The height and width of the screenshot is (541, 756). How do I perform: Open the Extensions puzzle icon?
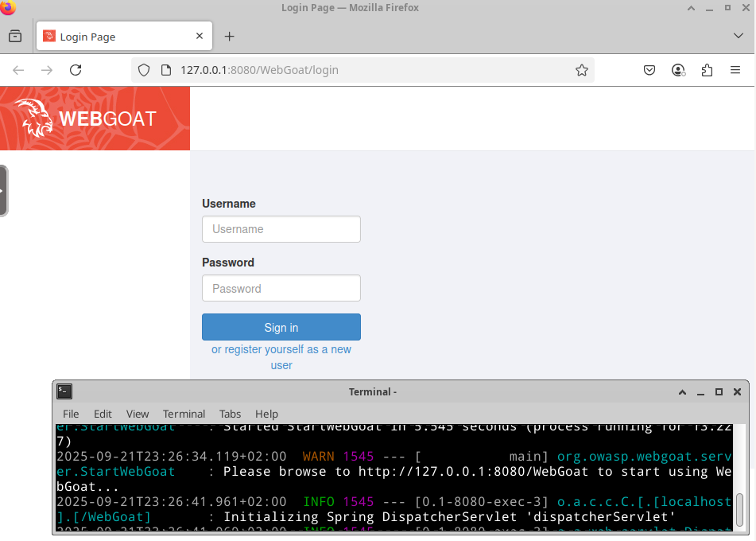[x=707, y=70]
